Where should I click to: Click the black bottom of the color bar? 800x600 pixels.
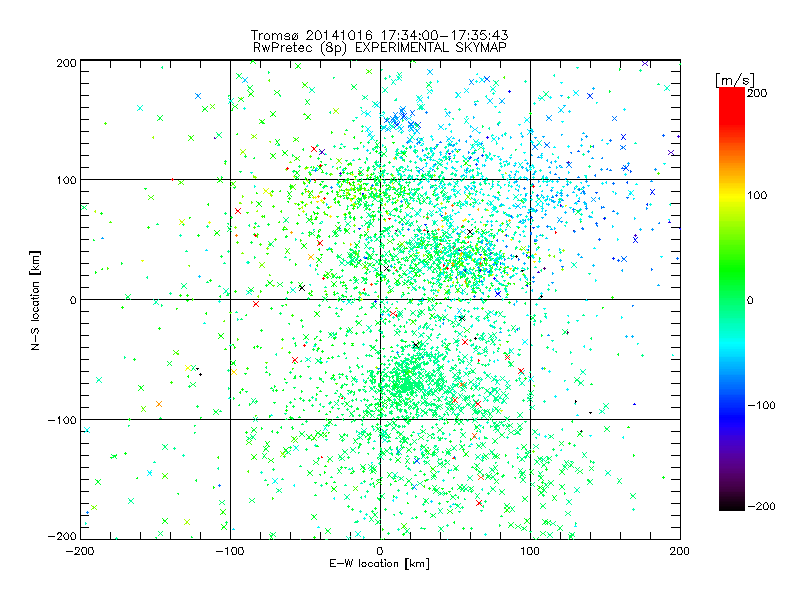[x=732, y=504]
